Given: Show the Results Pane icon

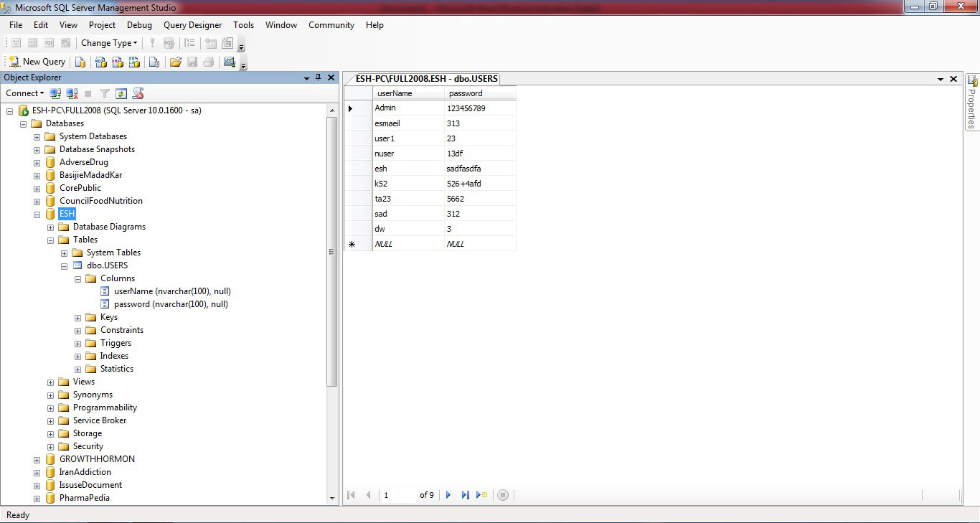Looking at the screenshot, I should (66, 43).
